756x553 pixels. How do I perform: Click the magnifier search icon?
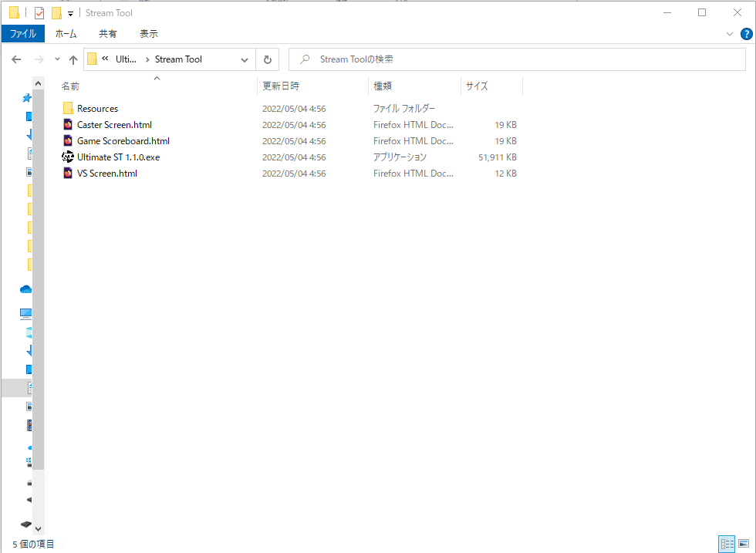pyautogui.click(x=305, y=59)
